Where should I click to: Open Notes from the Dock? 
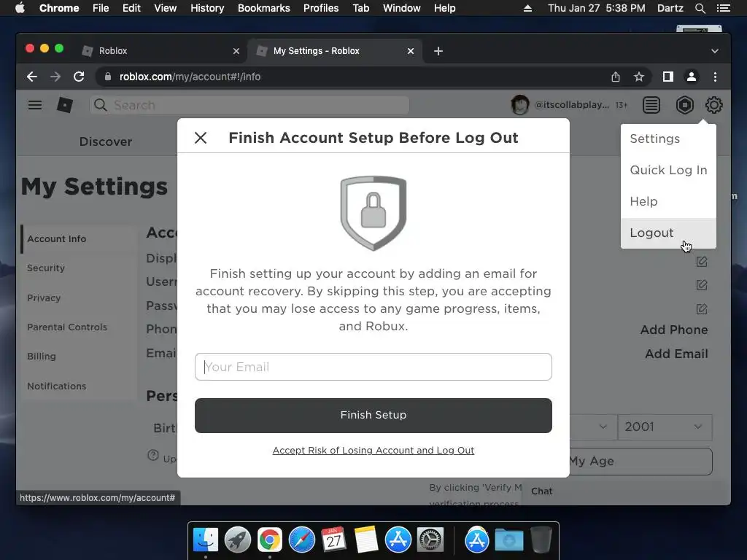[366, 540]
